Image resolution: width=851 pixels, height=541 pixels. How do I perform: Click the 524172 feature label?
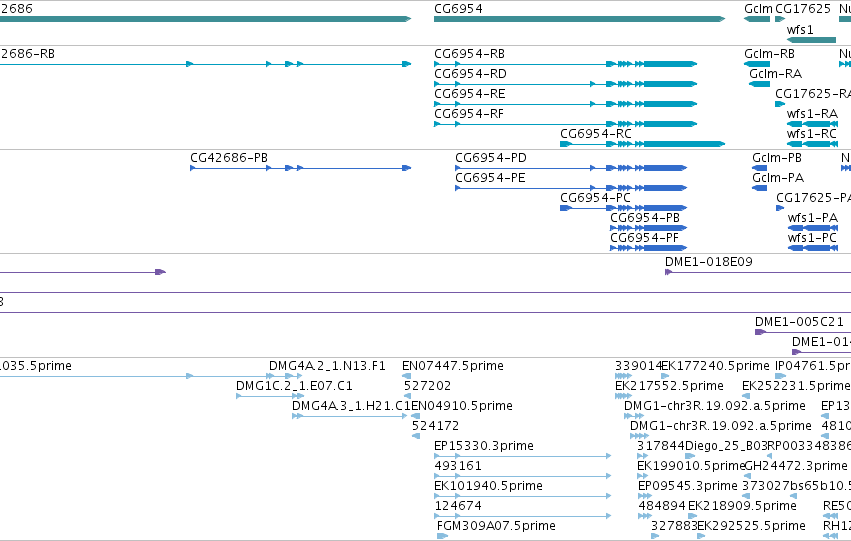point(435,427)
